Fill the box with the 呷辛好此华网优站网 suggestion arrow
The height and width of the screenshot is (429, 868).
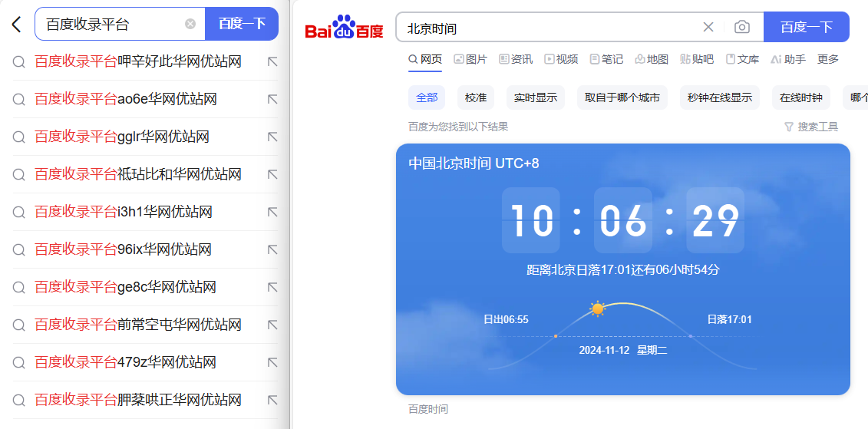click(272, 61)
